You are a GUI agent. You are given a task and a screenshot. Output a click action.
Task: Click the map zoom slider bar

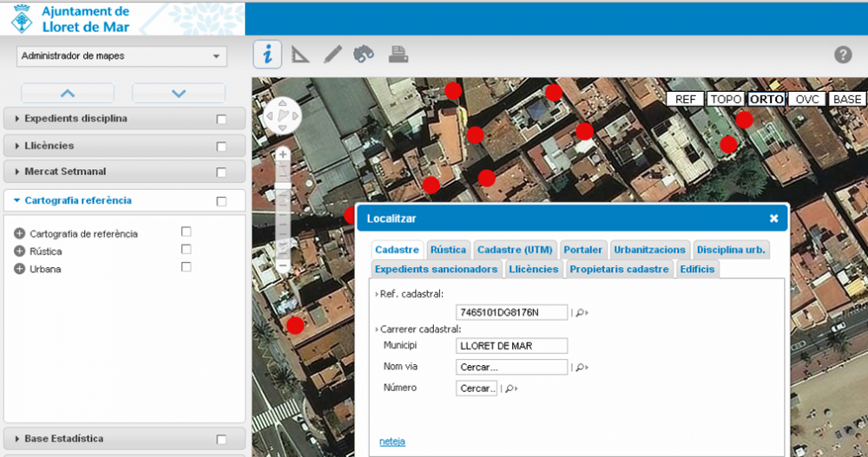283,208
